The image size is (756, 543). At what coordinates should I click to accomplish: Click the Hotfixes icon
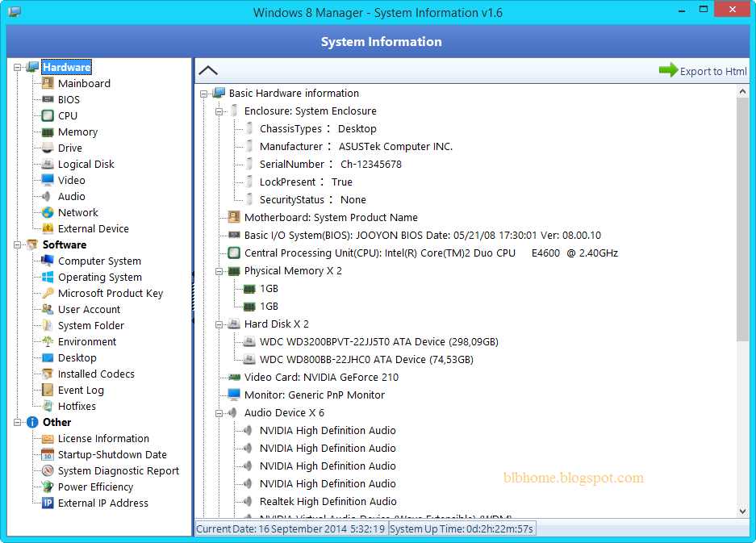(48, 406)
